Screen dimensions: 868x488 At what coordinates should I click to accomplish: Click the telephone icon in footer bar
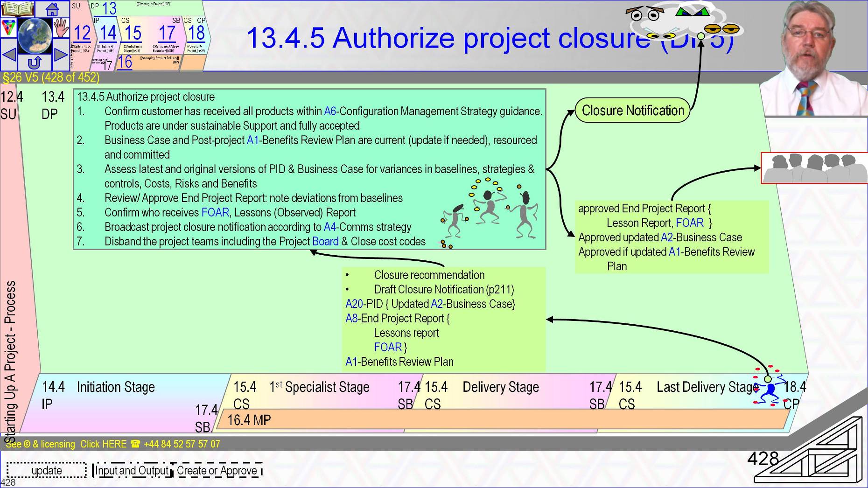[134, 444]
